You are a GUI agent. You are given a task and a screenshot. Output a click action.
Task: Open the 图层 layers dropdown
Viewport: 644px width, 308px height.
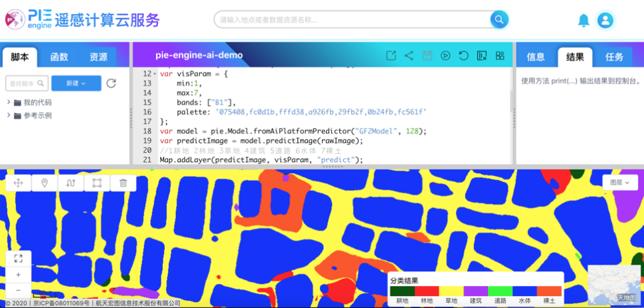coord(619,182)
